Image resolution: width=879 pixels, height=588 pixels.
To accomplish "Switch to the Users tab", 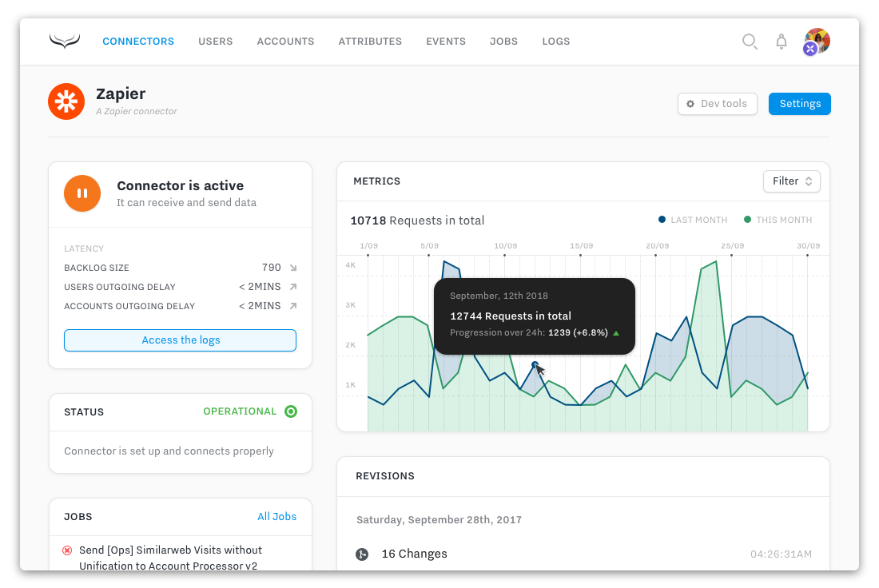I will point(215,42).
